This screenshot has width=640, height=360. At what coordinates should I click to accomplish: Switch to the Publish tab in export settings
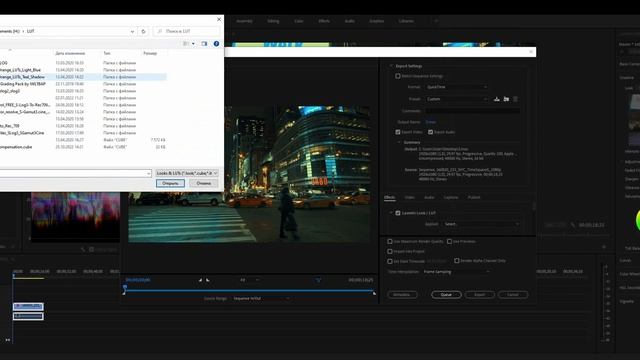point(474,198)
